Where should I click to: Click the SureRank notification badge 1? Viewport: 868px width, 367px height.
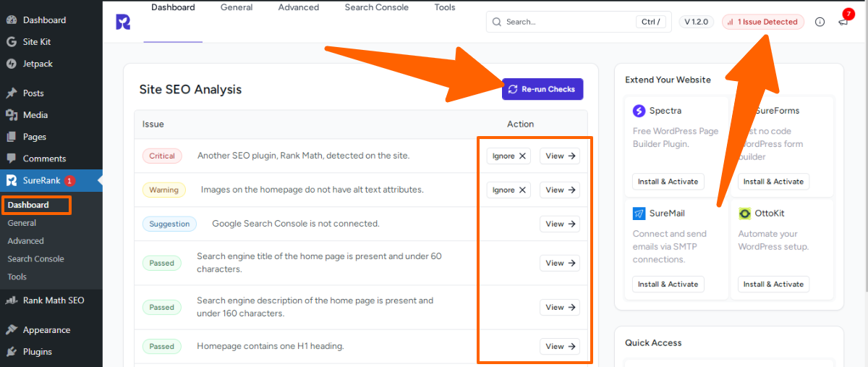(x=69, y=180)
